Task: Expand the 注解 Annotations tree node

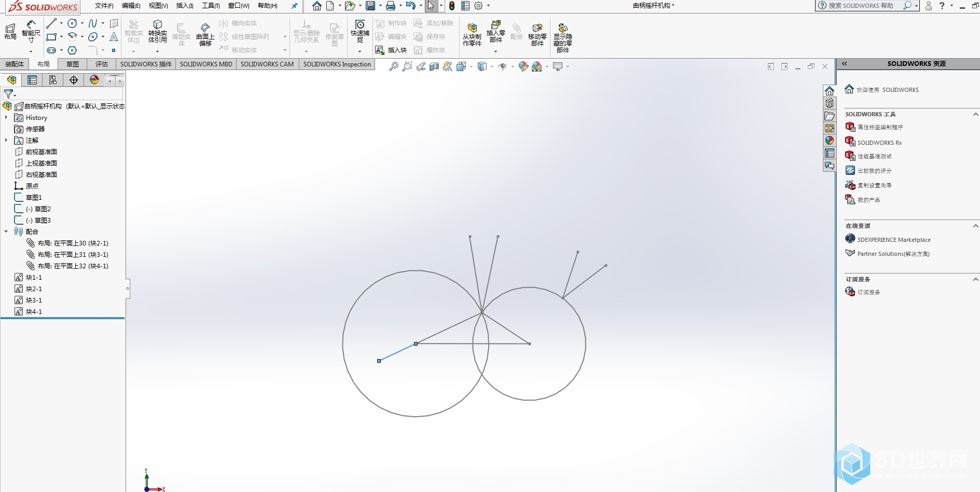Action: click(6, 141)
